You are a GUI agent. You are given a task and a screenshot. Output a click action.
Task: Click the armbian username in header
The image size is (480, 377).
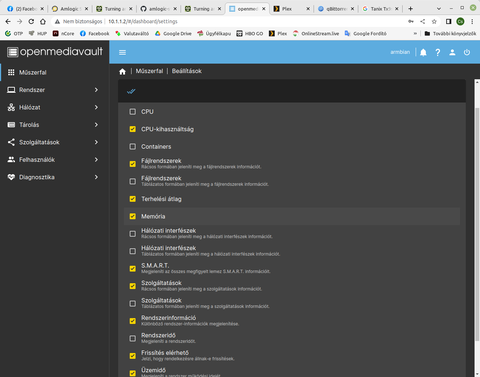[400, 52]
